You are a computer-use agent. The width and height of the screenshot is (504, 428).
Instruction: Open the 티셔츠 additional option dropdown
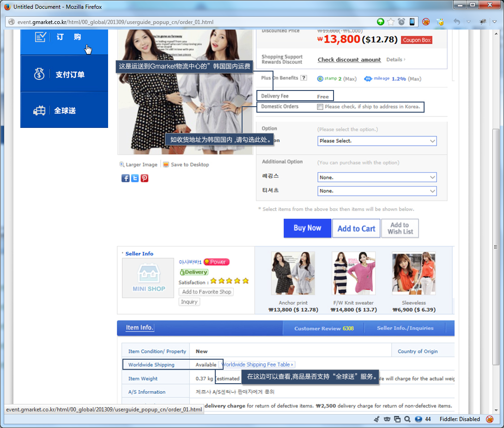click(377, 191)
